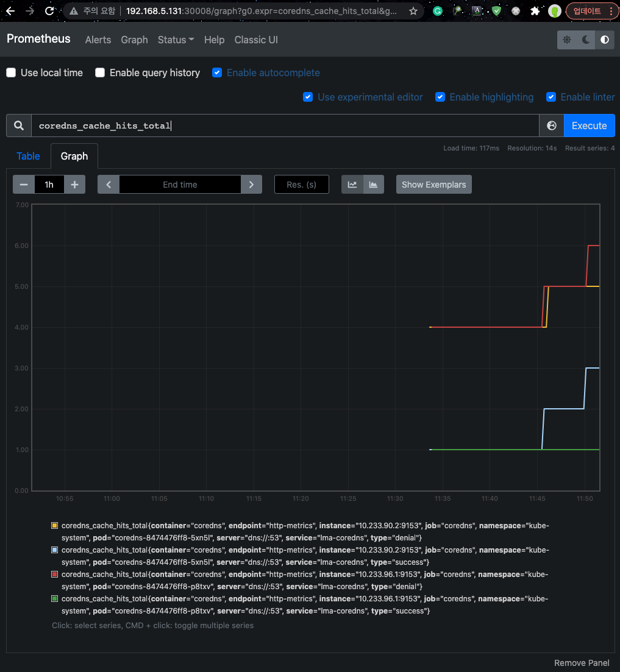The height and width of the screenshot is (672, 620).
Task: Open the Alerts page
Action: tap(98, 40)
